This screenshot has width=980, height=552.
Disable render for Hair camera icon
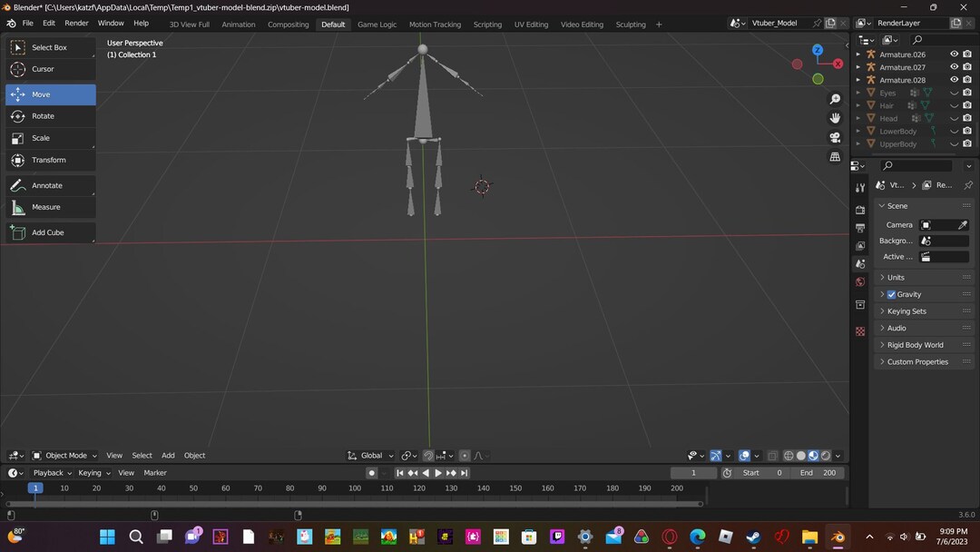[967, 105]
